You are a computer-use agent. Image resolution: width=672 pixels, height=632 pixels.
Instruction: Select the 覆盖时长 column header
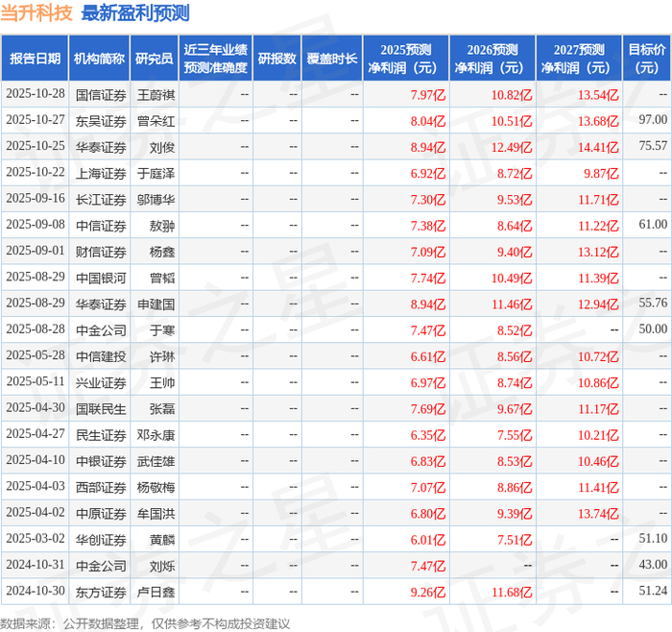[x=332, y=59]
